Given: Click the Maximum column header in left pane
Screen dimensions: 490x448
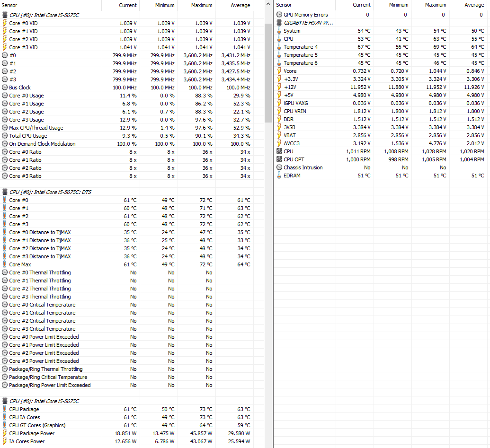Looking at the screenshot, I should click(x=196, y=5).
